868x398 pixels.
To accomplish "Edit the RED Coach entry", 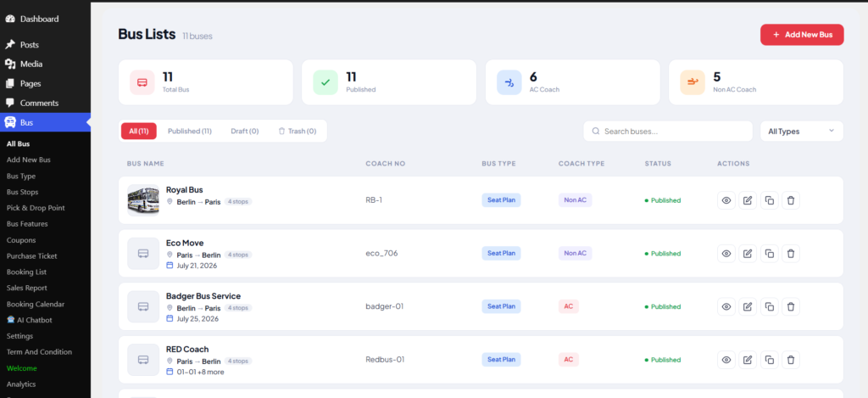I will tap(748, 360).
